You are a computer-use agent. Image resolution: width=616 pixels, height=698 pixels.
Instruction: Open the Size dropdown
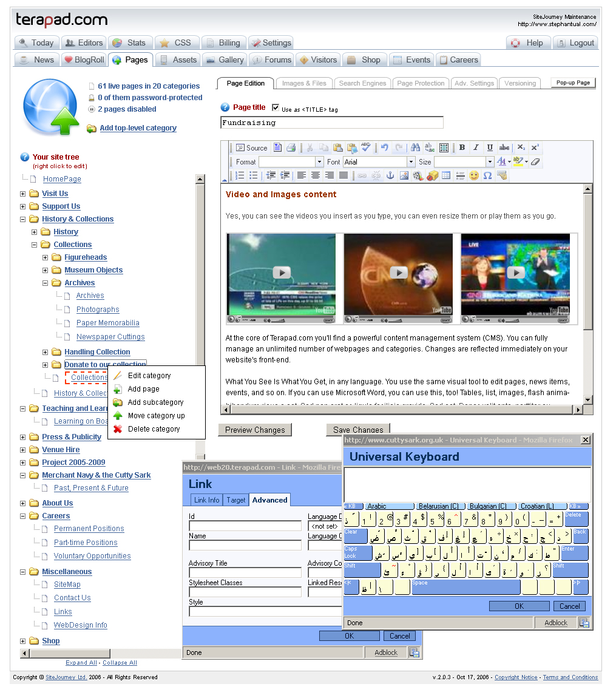pyautogui.click(x=490, y=161)
